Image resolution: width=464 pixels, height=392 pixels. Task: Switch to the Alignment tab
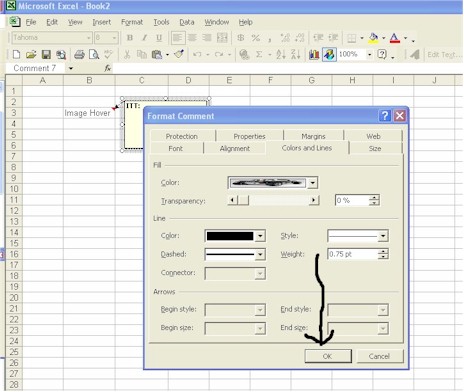pos(235,148)
